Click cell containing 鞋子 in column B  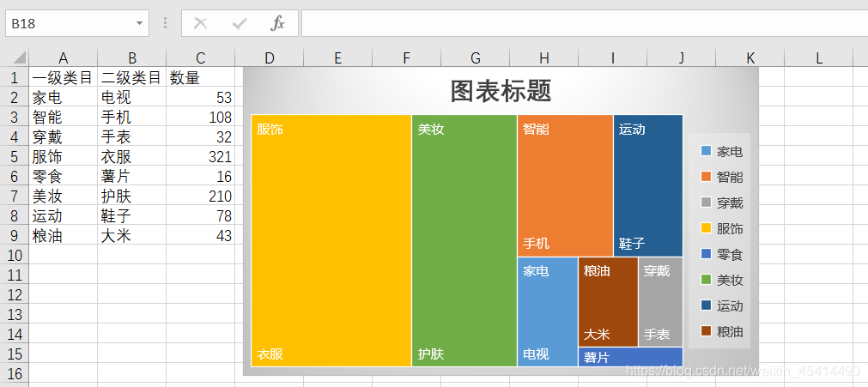click(131, 216)
